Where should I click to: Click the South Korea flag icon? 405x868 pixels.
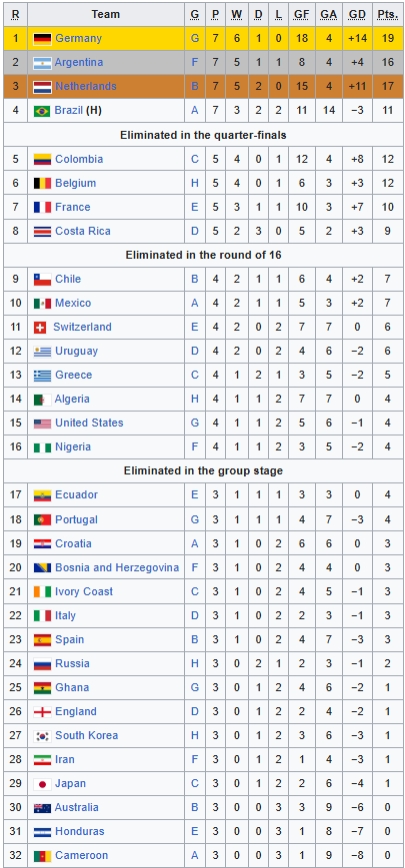(42, 736)
